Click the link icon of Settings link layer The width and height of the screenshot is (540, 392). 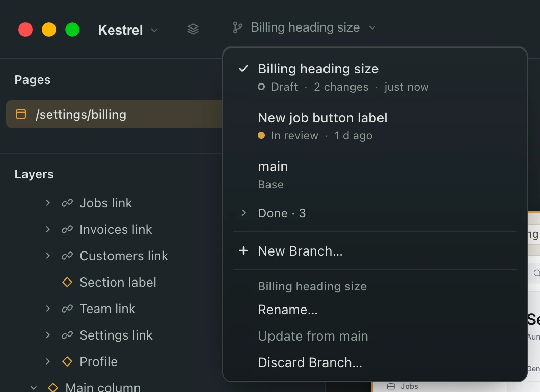[x=67, y=335]
